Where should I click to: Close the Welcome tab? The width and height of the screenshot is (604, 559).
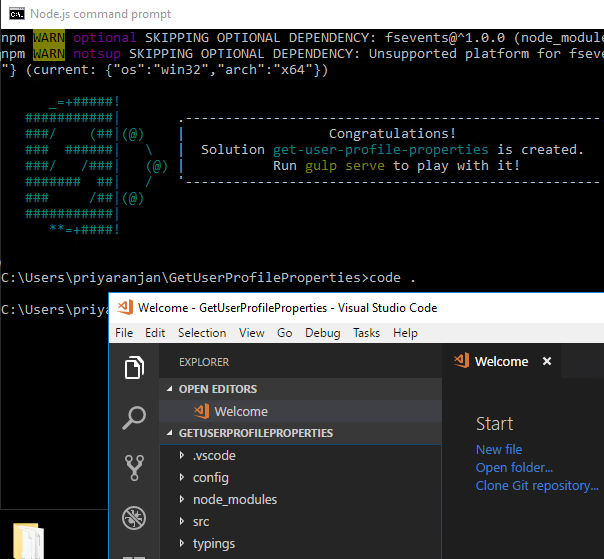coord(547,361)
